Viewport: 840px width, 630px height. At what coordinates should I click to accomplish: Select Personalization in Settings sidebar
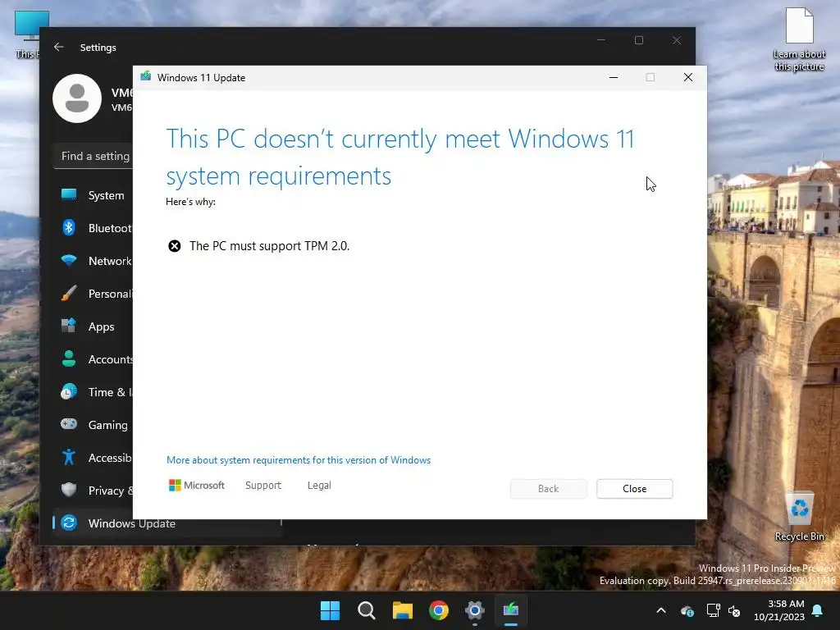94,294
